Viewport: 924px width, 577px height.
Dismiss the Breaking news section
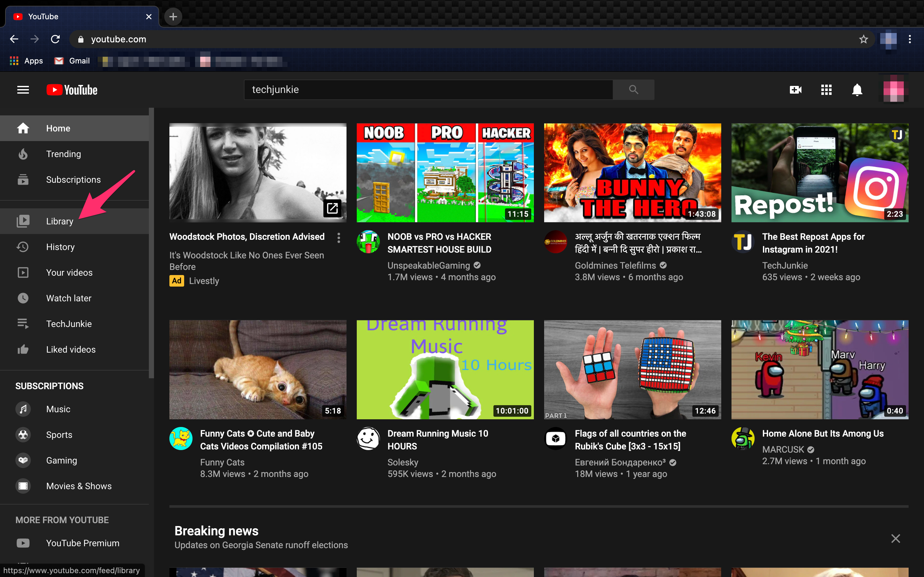pyautogui.click(x=895, y=539)
